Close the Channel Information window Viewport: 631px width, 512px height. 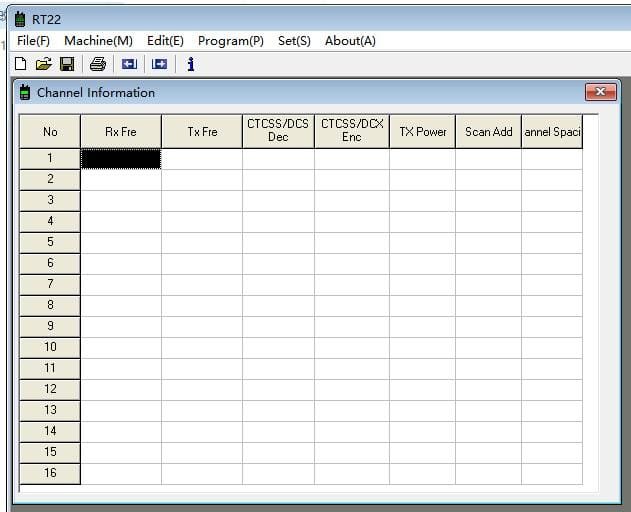[599, 92]
